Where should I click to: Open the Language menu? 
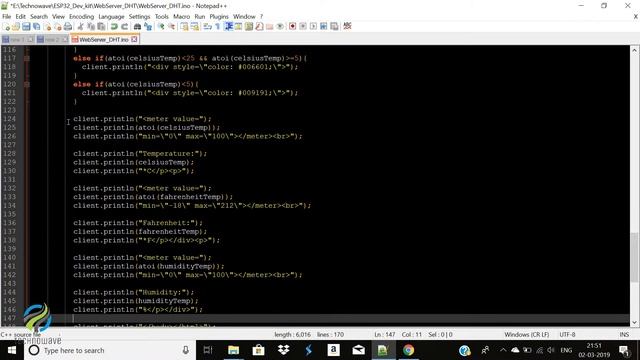click(x=111, y=16)
